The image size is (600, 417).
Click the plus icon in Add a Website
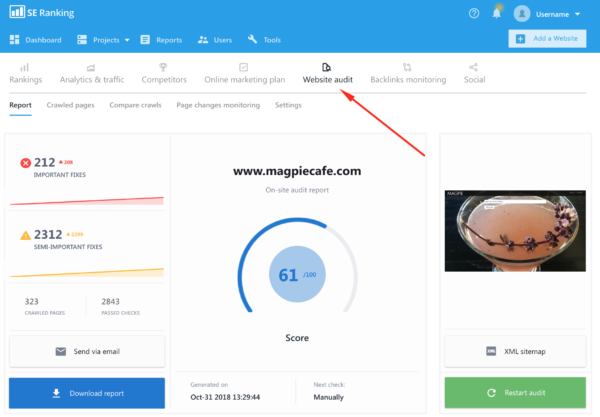(520, 39)
